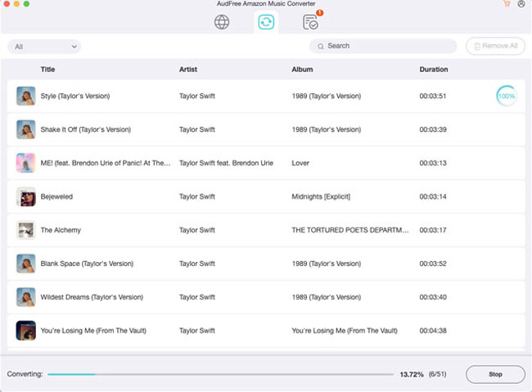
Task: Click THE TORTURED POETS DEPARTM... album name
Action: [x=350, y=230]
